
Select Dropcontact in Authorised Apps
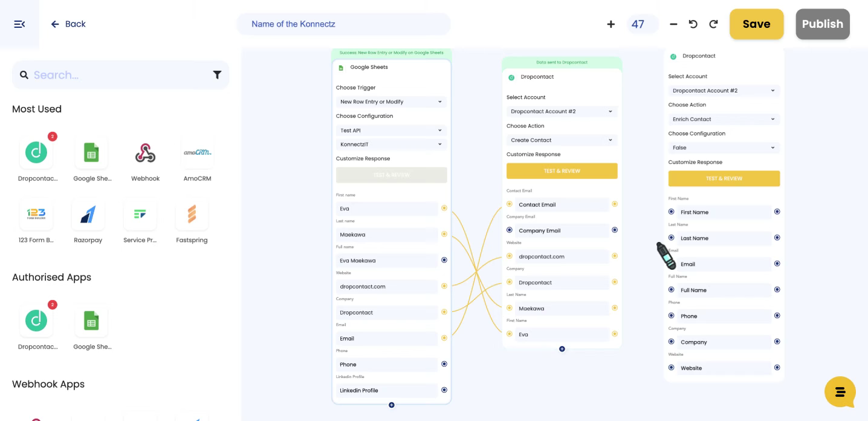point(36,321)
